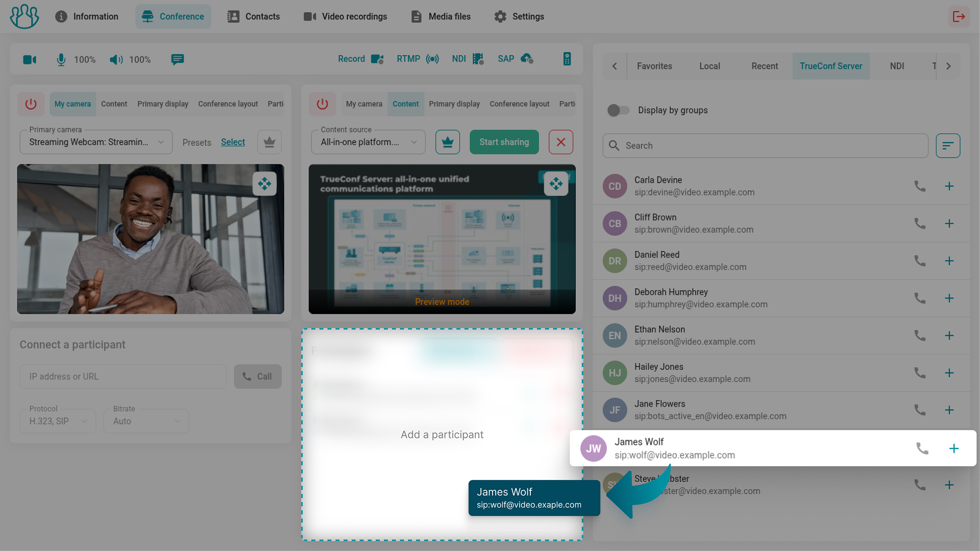Viewport: 980px width, 551px height.
Task: Turn off first display power button
Action: [31, 104]
